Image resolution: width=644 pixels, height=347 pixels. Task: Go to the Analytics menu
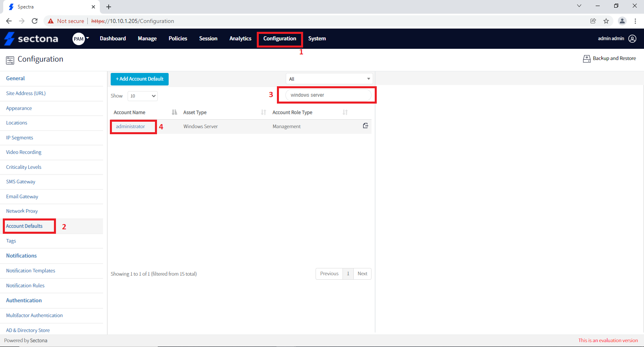(x=240, y=39)
